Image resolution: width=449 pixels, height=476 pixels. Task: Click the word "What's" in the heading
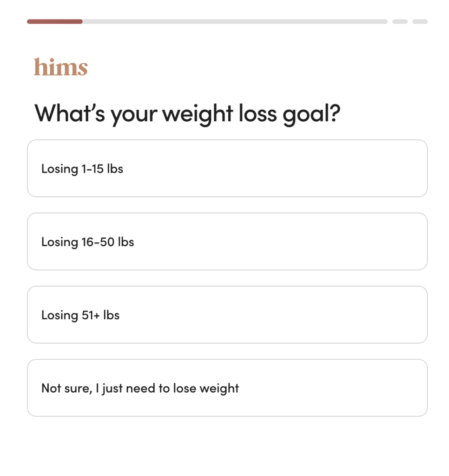tap(70, 113)
